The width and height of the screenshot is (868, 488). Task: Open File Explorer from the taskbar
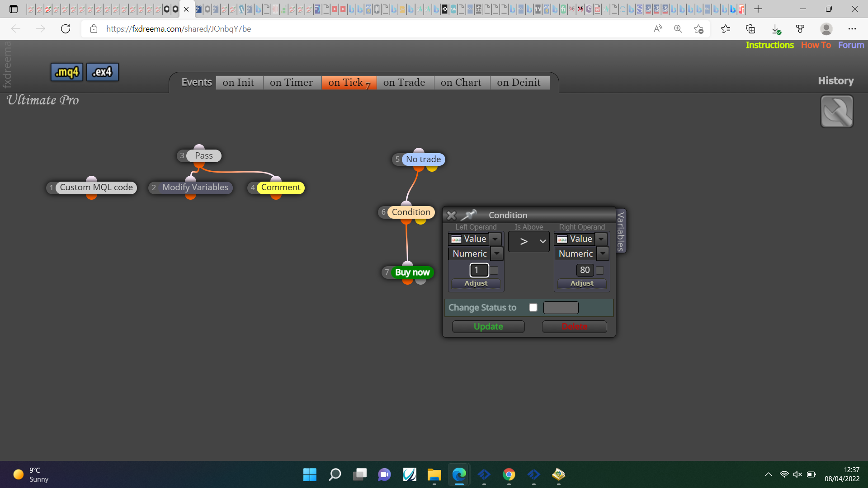tap(434, 474)
